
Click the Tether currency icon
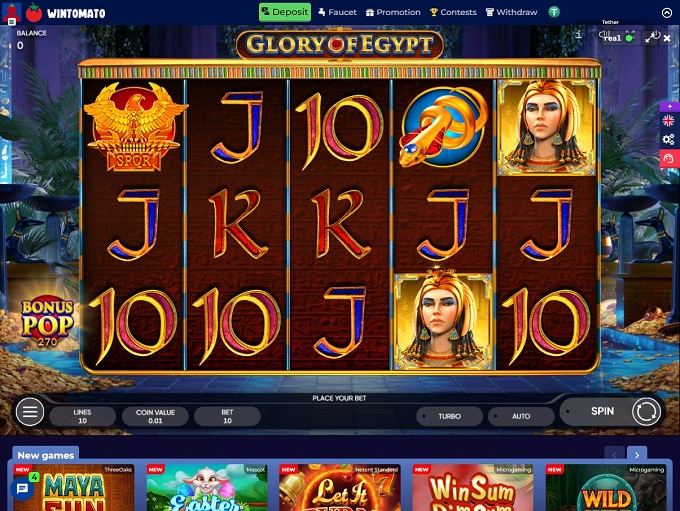pos(554,12)
